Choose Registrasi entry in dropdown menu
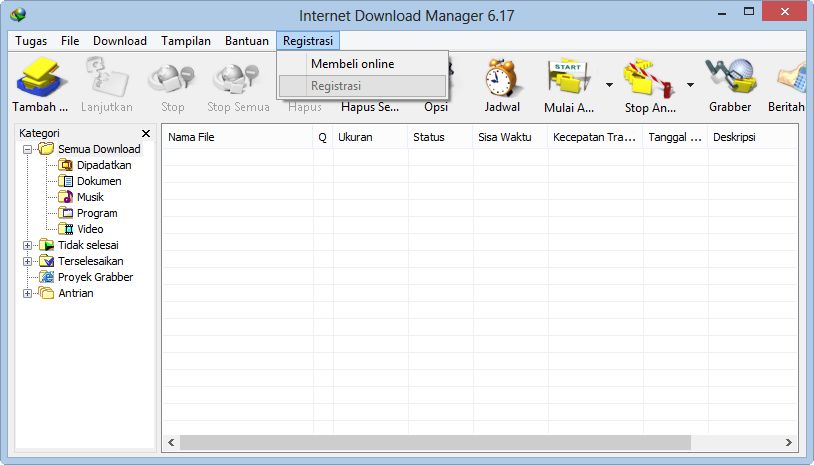 [362, 86]
